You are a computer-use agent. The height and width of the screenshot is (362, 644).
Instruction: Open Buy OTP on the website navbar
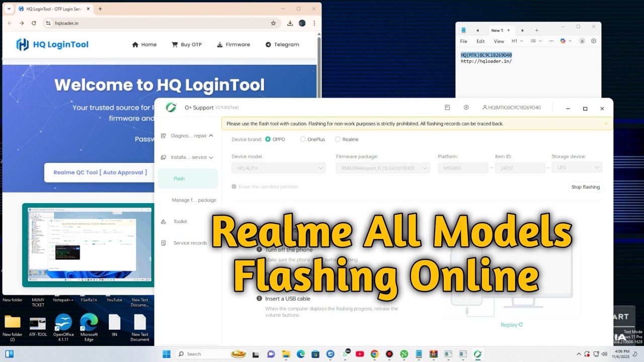(187, 45)
